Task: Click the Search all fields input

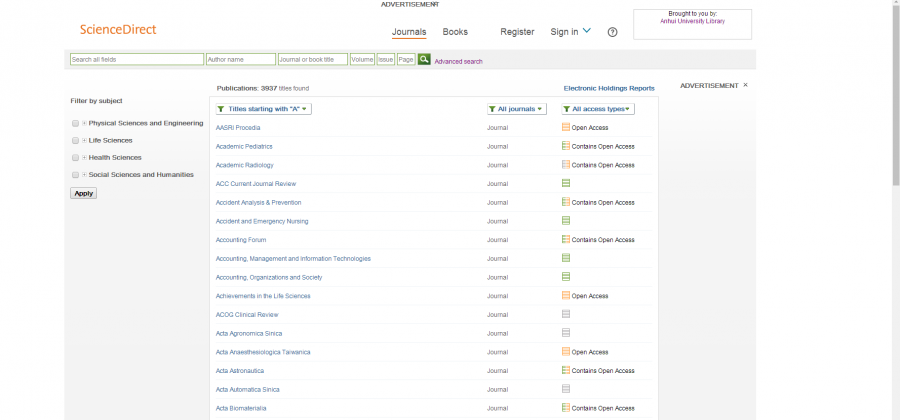Action: [x=137, y=59]
